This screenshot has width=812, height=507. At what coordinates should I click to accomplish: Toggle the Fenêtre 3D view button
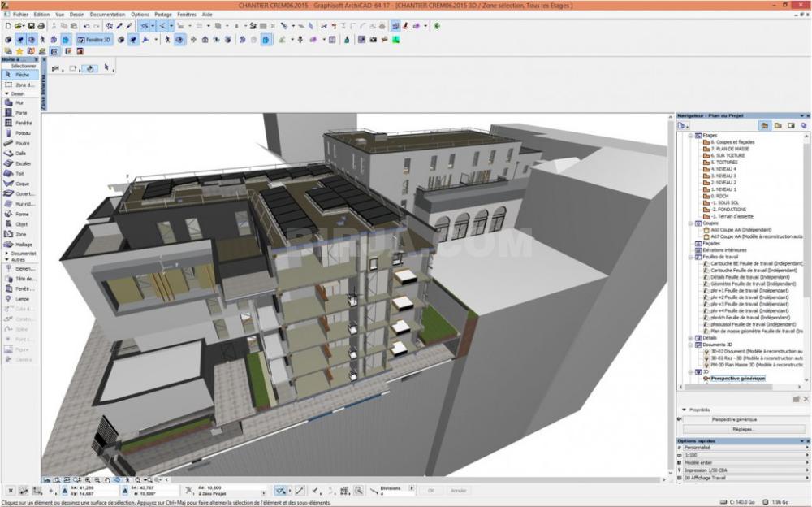click(93, 39)
